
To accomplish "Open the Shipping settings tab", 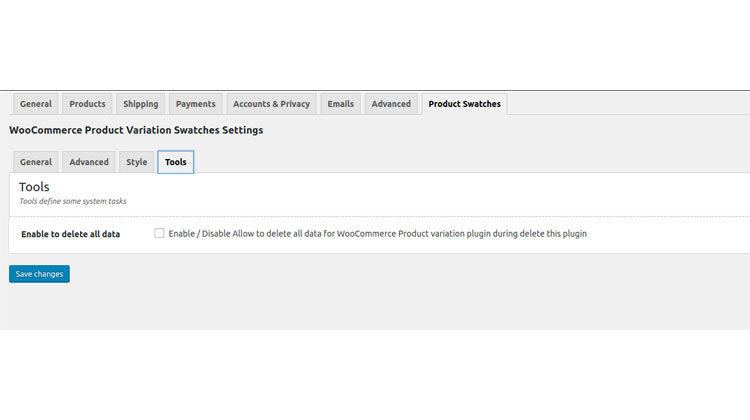I will 141,104.
